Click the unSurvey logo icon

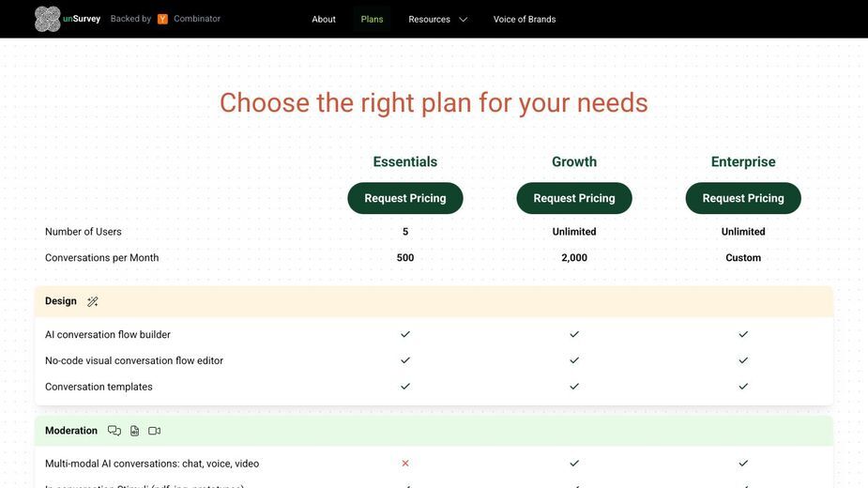47,19
